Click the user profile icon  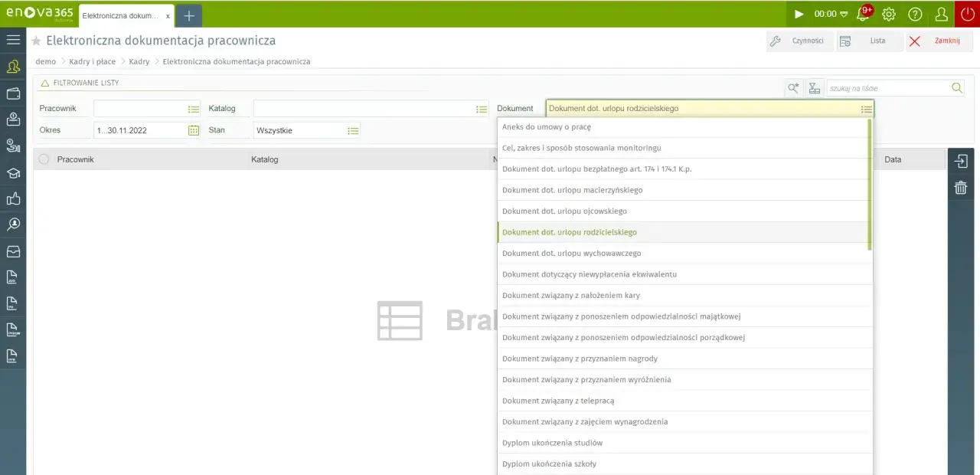942,14
